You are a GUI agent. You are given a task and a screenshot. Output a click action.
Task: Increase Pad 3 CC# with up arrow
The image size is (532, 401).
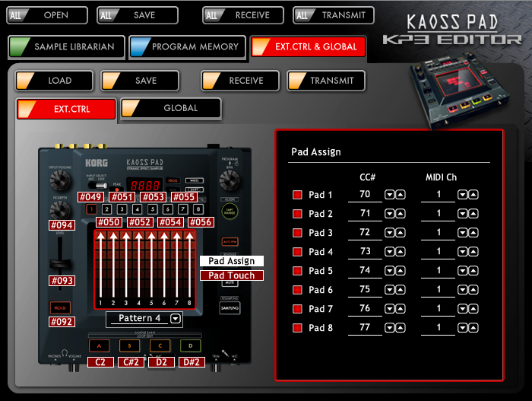point(401,233)
